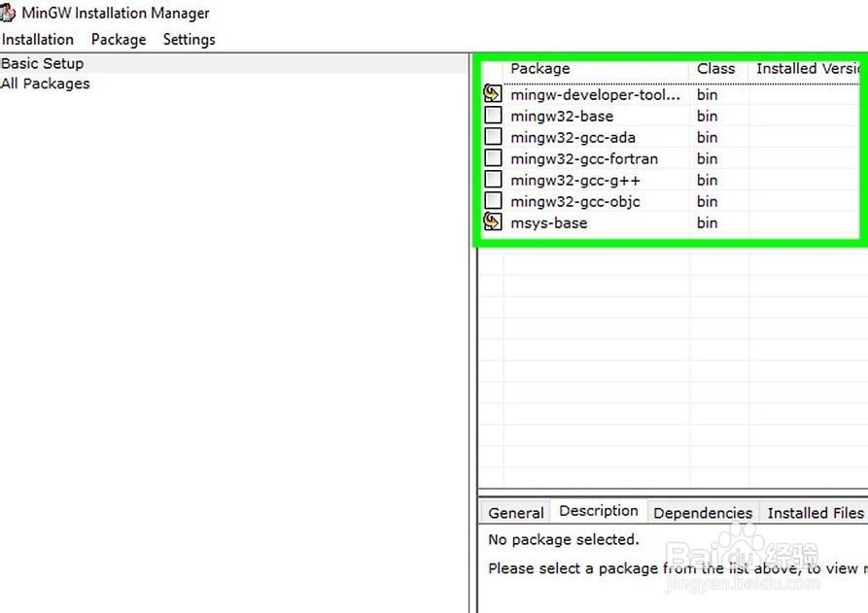
Task: Select the mingw32-gcc-fortran package name
Action: point(584,158)
